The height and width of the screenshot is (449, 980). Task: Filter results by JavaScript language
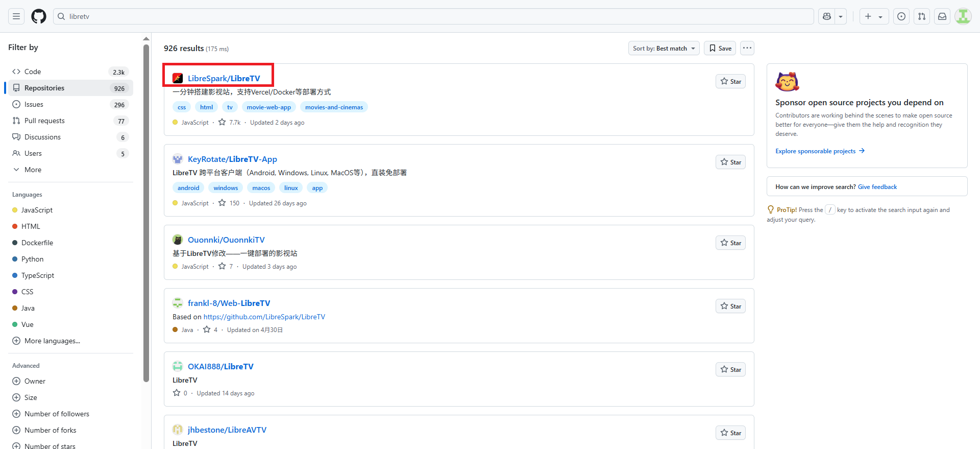pyautogui.click(x=37, y=210)
